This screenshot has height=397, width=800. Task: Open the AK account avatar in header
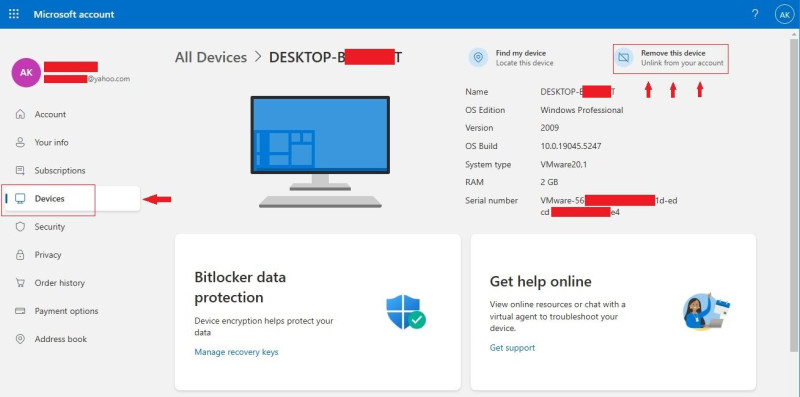point(784,15)
